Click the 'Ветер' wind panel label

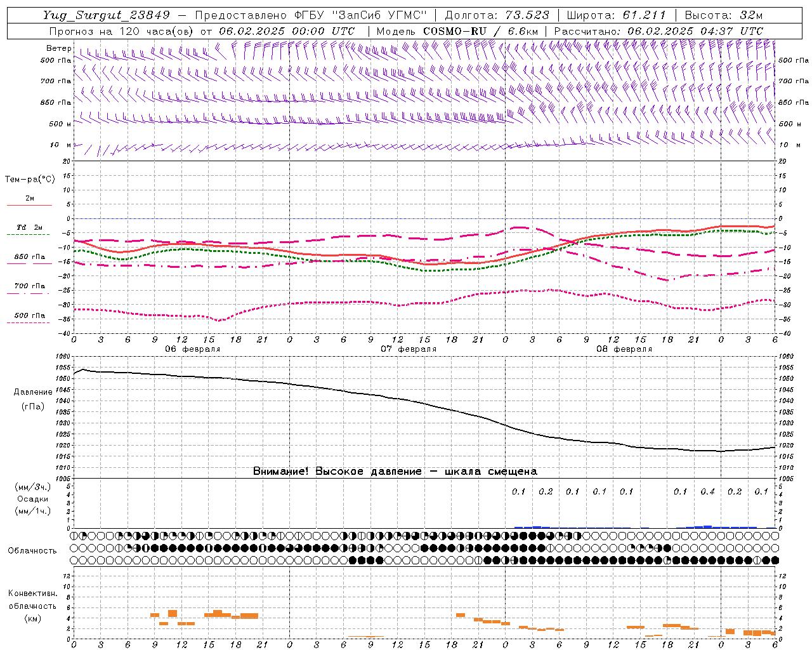coord(59,48)
